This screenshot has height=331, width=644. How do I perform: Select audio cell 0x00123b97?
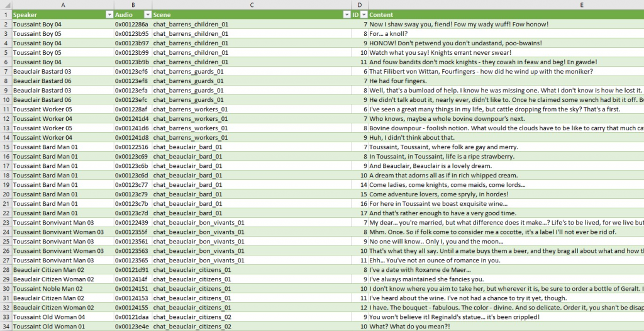(x=133, y=43)
